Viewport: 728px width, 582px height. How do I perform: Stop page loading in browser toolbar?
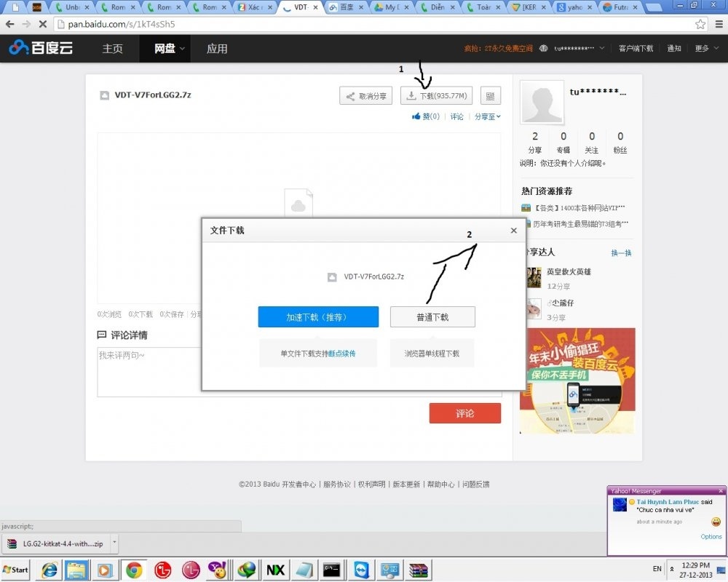[41, 24]
